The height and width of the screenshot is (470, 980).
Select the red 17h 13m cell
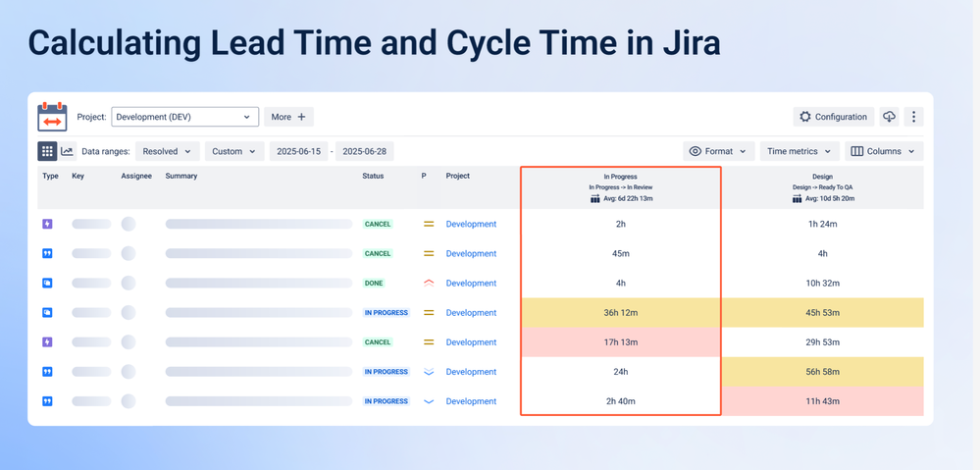621,341
